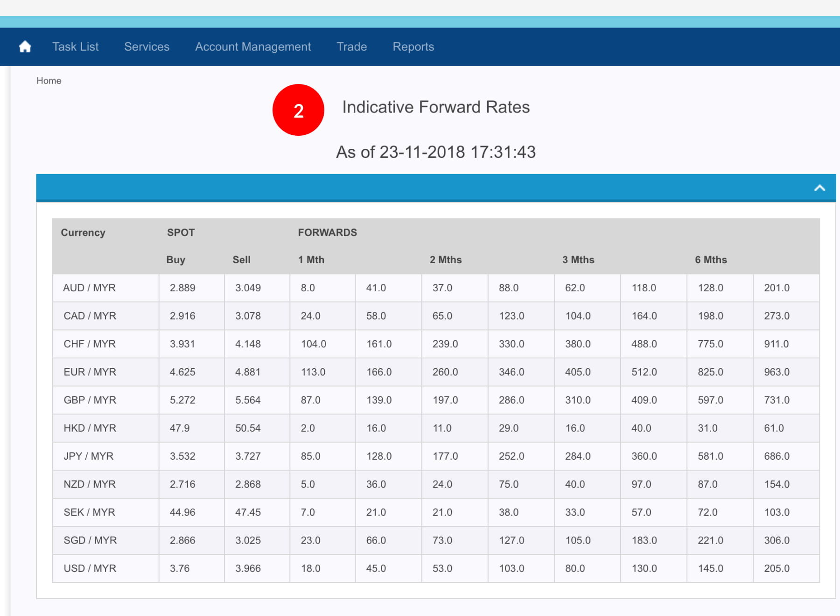This screenshot has height=616, width=840.
Task: Click the red step 2 marker
Action: tap(298, 110)
